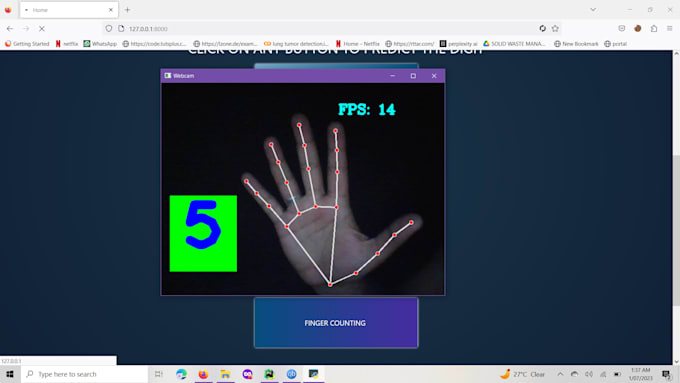The image size is (680, 383).
Task: Open WhatsApp bookmark
Action: [x=100, y=44]
